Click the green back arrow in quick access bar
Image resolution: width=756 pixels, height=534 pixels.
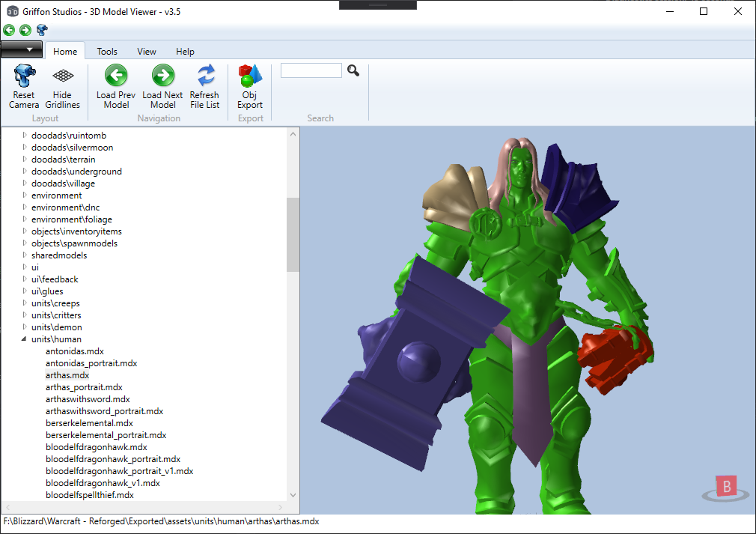tap(9, 31)
